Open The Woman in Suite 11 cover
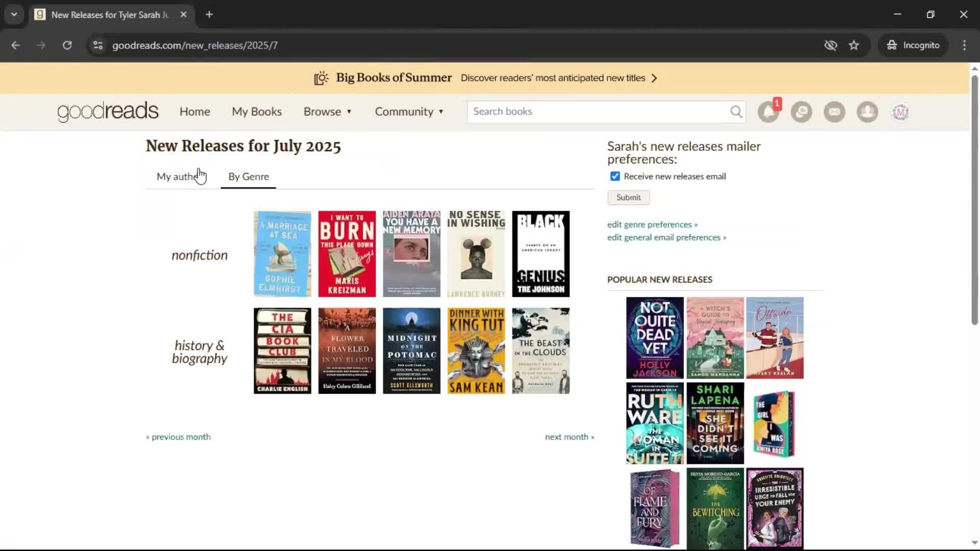 (x=655, y=423)
